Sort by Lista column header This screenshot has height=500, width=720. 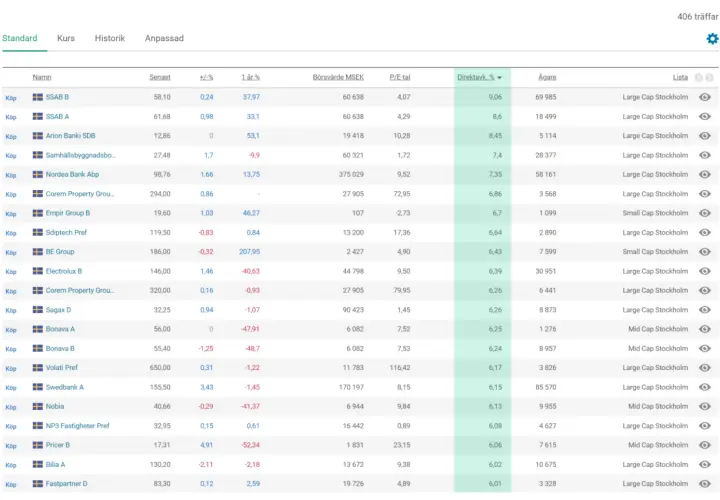click(x=681, y=77)
